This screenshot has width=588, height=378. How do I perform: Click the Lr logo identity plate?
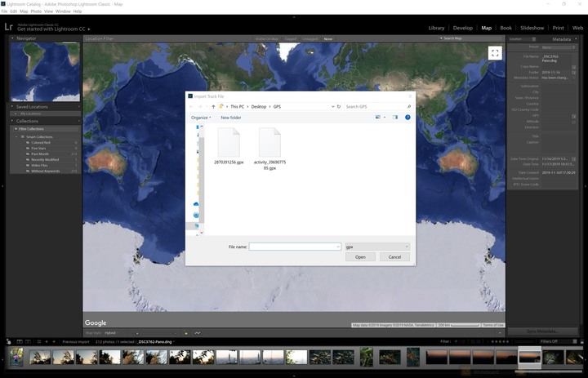9,27
